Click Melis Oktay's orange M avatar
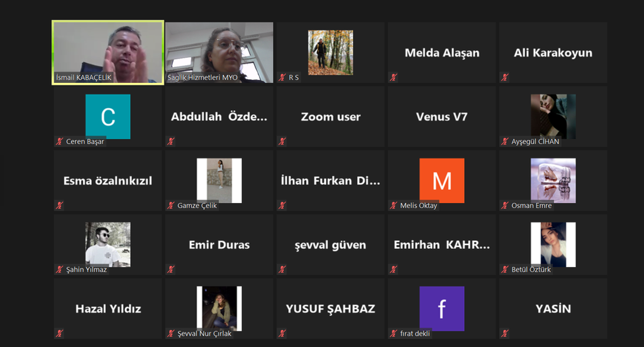 (442, 180)
